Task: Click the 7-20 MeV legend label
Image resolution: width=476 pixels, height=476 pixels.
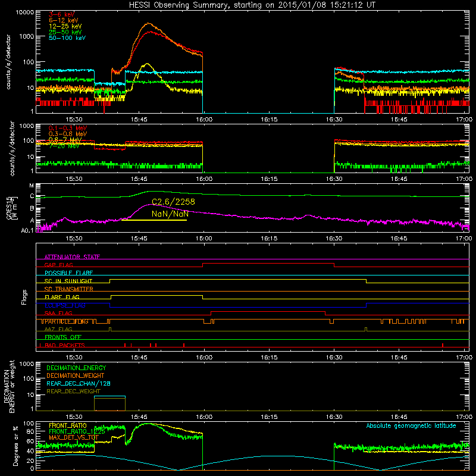Action: (x=64, y=146)
